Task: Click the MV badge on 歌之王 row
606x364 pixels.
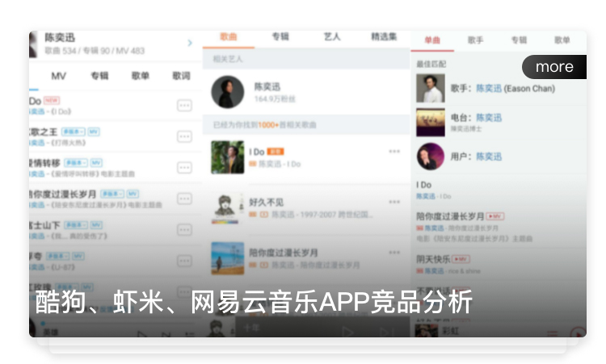Action: click(94, 132)
